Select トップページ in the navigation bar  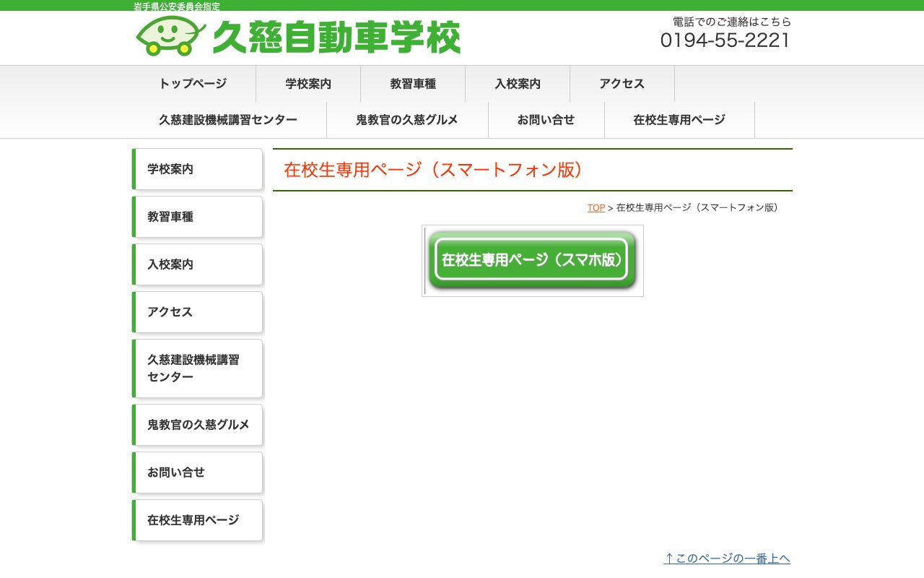pos(191,84)
